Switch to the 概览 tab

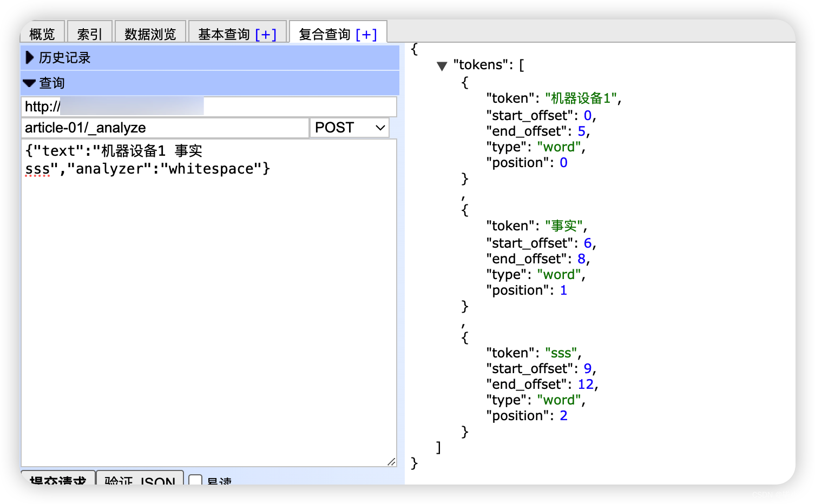[42, 34]
